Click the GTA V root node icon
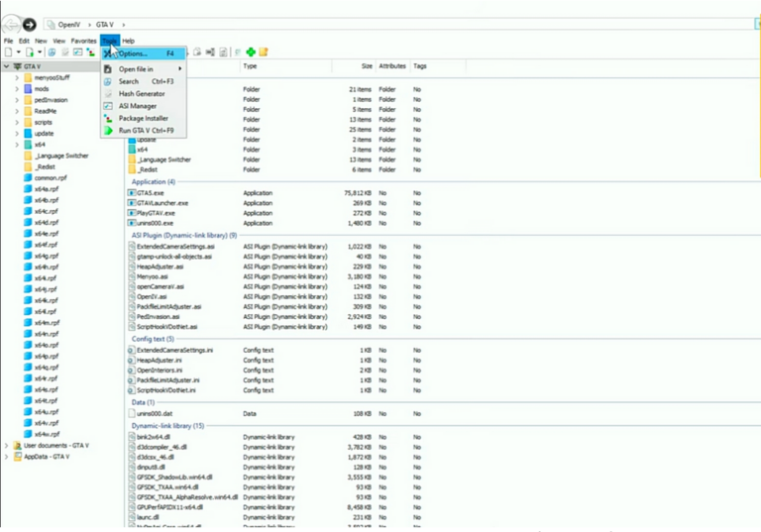Image resolution: width=761 pixels, height=532 pixels. pos(18,66)
